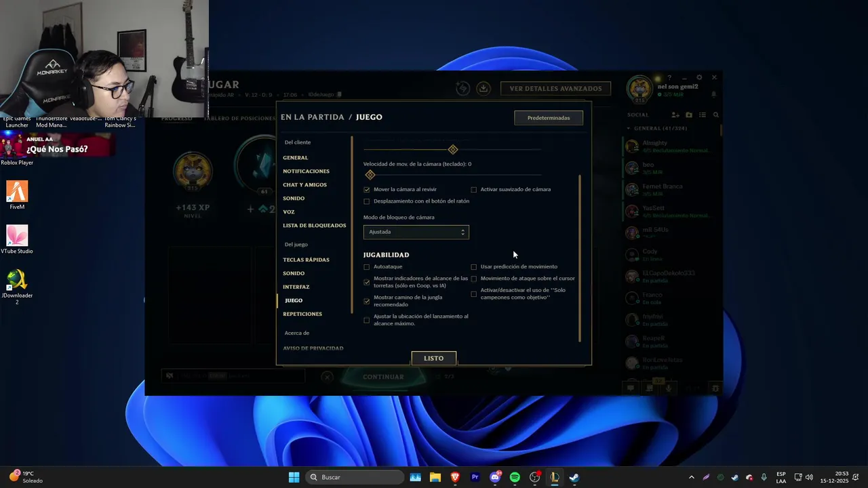Viewport: 868px width, 488px height.
Task: Click the settings sidebar scrollbar
Action: point(352,224)
